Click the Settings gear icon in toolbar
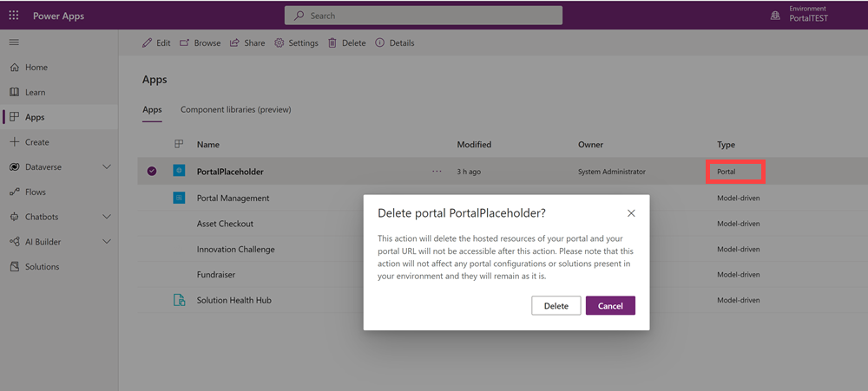 tap(279, 42)
